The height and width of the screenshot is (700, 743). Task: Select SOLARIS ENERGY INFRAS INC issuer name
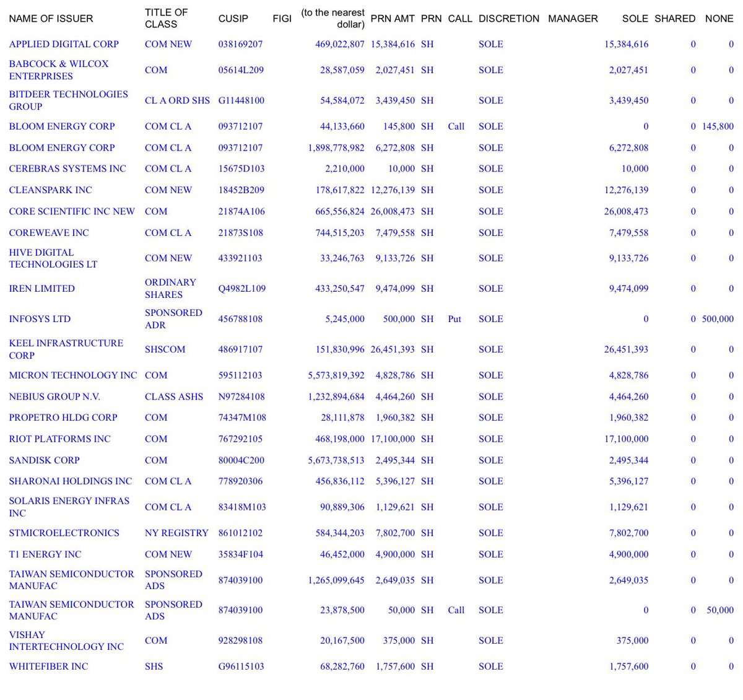pyautogui.click(x=69, y=507)
